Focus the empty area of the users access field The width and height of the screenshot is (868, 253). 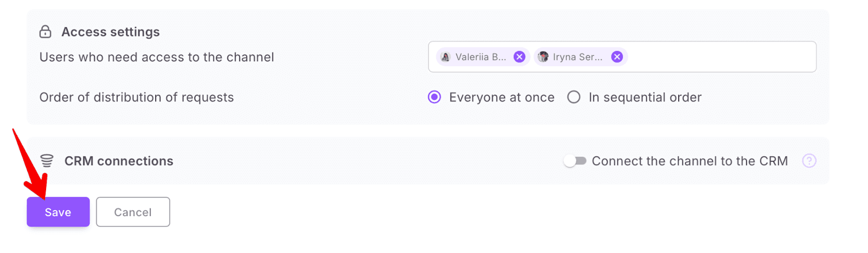coord(722,57)
